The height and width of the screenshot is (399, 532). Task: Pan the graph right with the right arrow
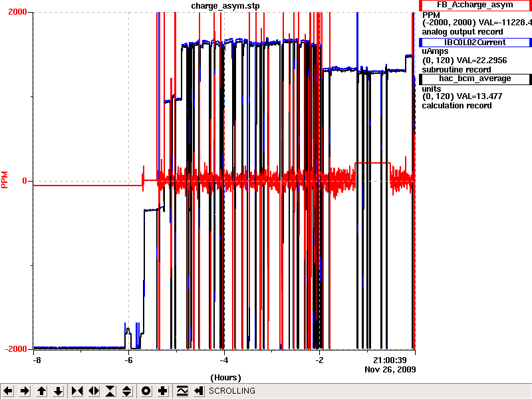tap(25, 391)
